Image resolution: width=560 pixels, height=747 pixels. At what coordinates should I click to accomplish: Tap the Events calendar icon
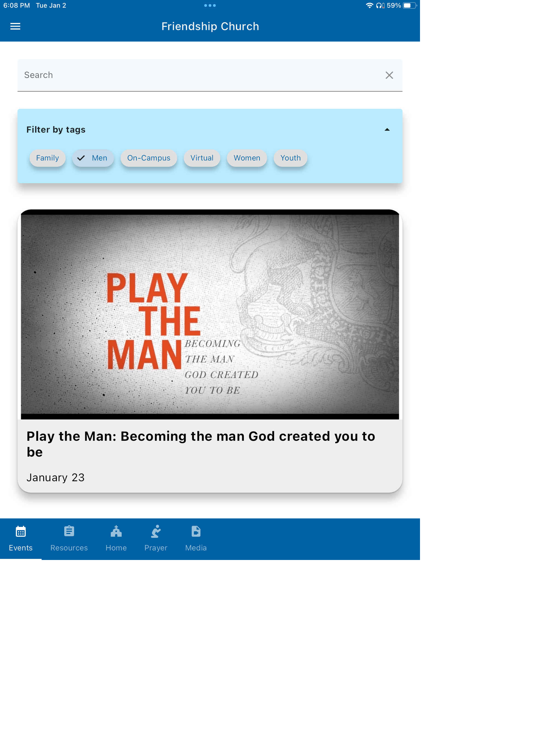coord(21,532)
